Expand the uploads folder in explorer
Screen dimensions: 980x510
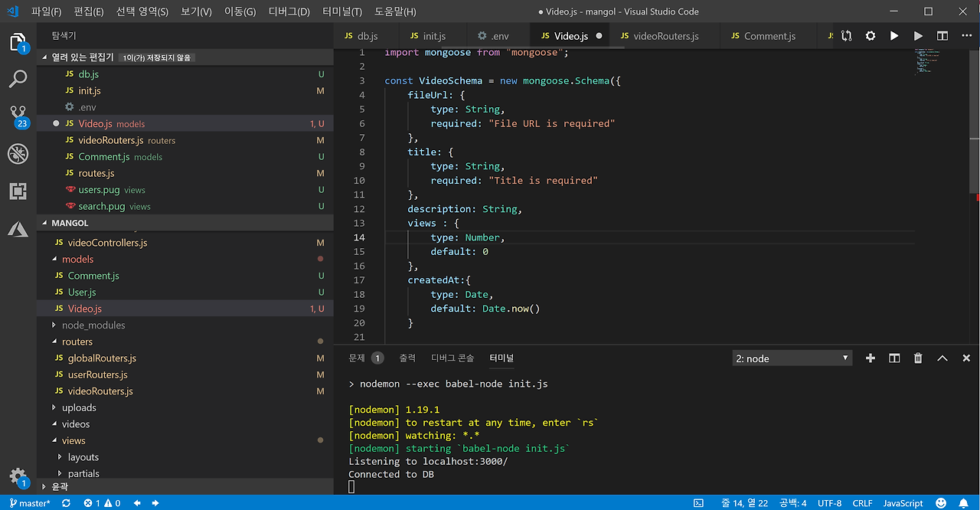pyautogui.click(x=79, y=407)
